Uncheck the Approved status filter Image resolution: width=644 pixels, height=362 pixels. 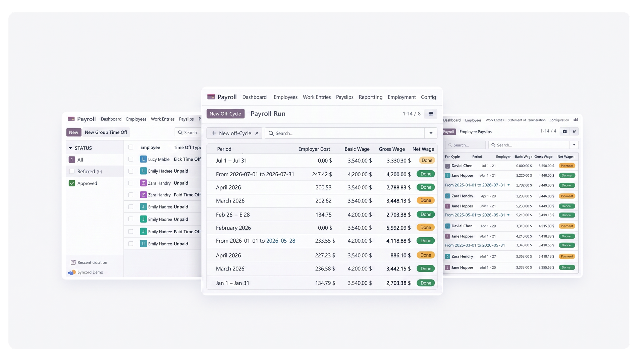coord(72,183)
